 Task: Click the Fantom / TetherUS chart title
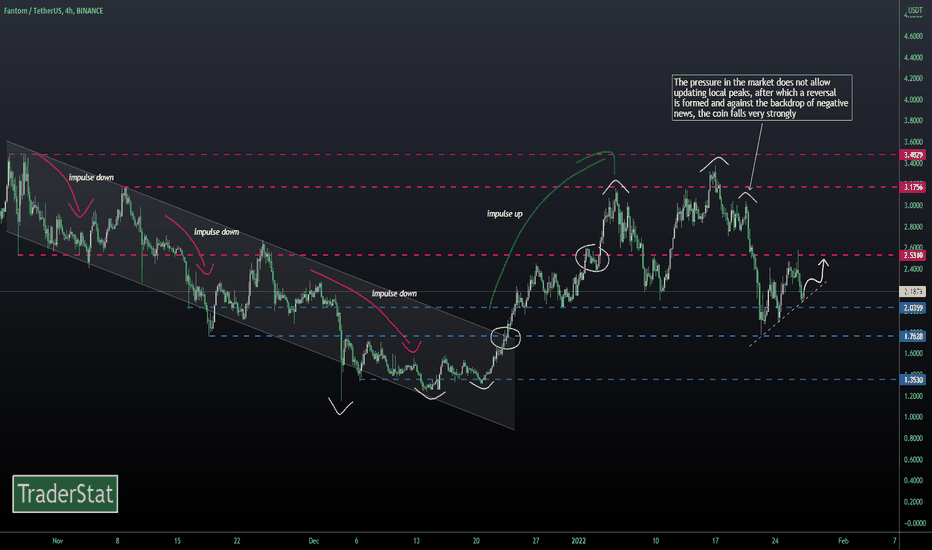point(53,11)
